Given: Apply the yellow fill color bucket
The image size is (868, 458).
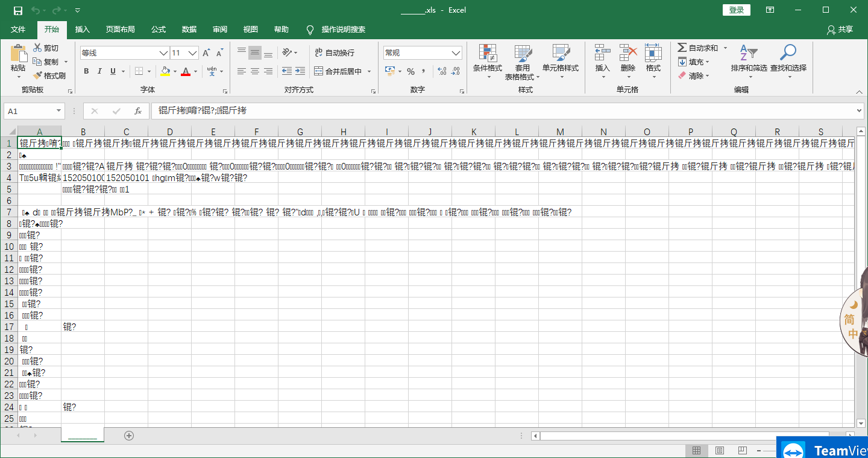Looking at the screenshot, I should [x=165, y=71].
